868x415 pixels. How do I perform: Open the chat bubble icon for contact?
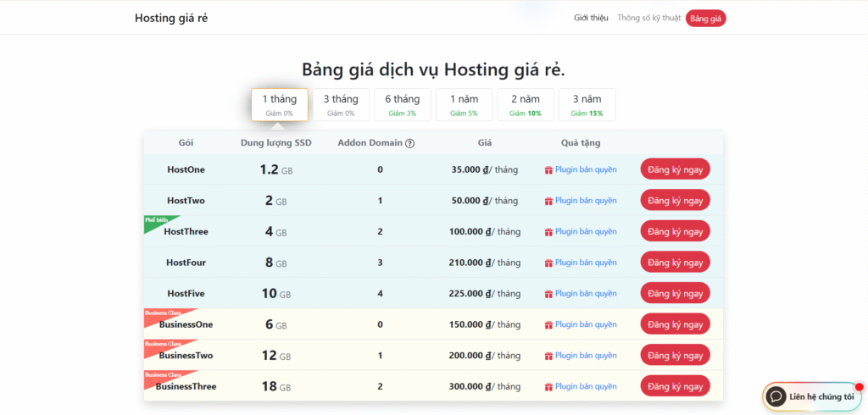776,396
